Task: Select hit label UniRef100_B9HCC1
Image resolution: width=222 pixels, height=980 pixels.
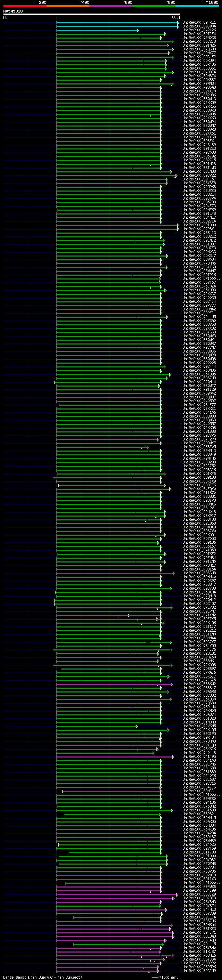Action: 199,791
